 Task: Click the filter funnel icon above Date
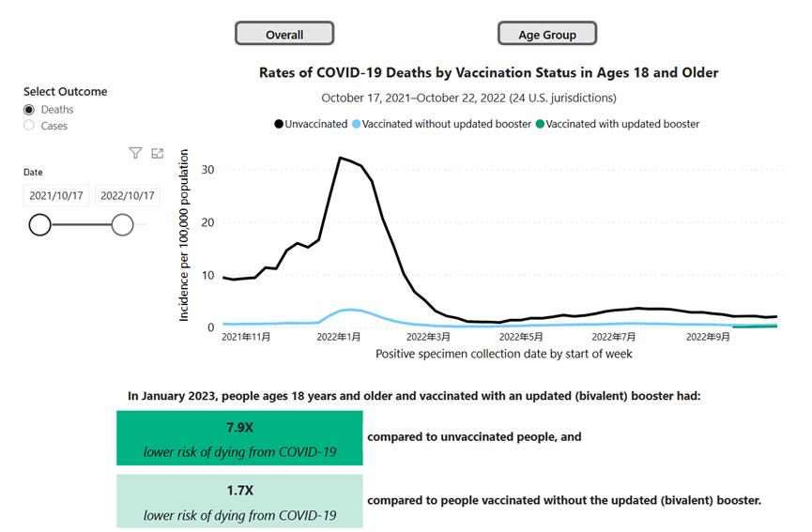pos(135,153)
